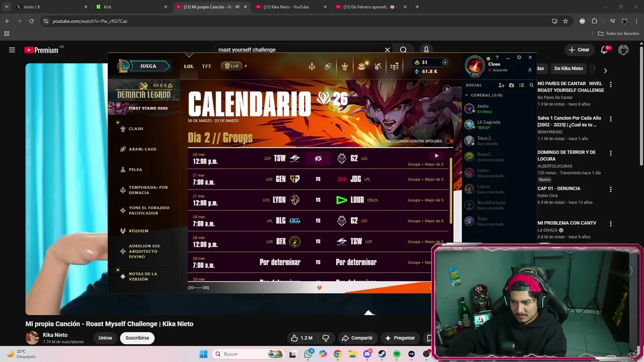Open Spotify from the taskbar
Image resolution: width=644 pixels, height=362 pixels.
point(396,354)
